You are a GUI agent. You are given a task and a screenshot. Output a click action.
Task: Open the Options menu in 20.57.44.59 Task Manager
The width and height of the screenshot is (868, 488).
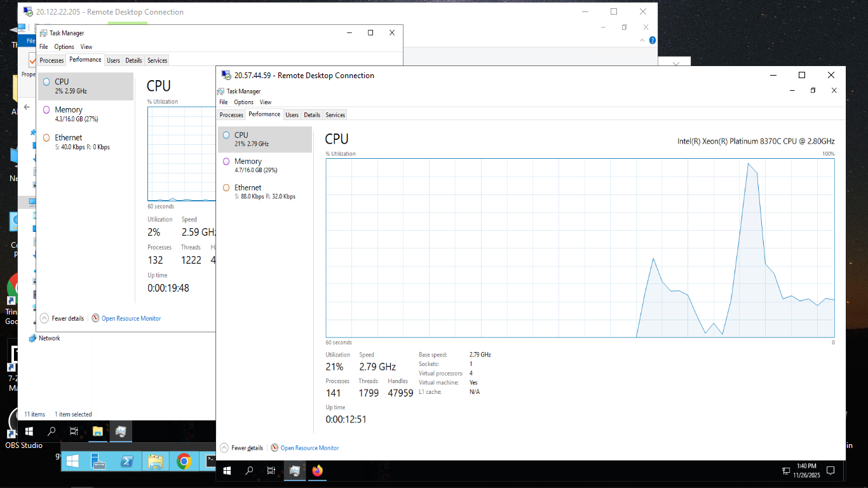243,102
